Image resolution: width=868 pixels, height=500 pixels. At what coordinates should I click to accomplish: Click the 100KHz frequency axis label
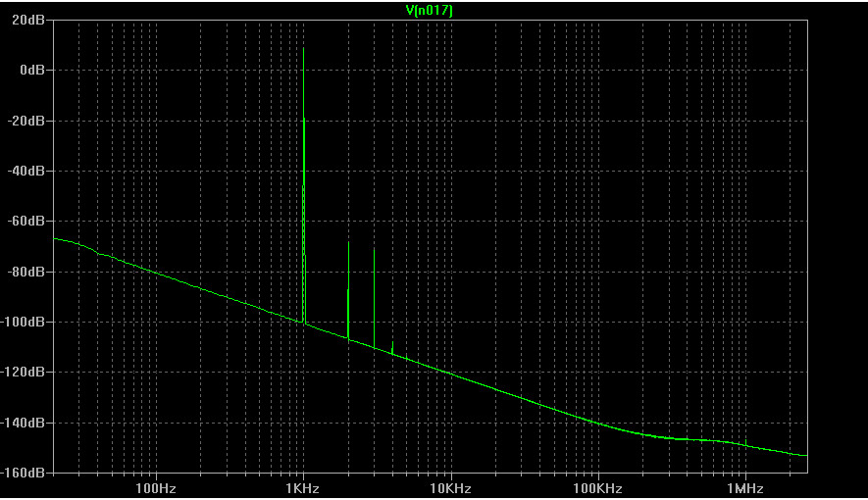(598, 488)
